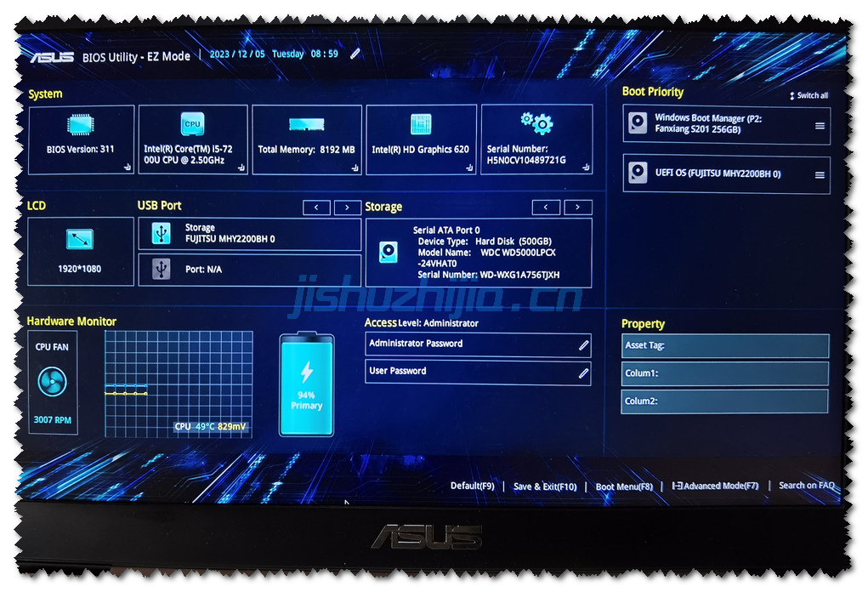Click Access Level: Administrator text

click(422, 323)
